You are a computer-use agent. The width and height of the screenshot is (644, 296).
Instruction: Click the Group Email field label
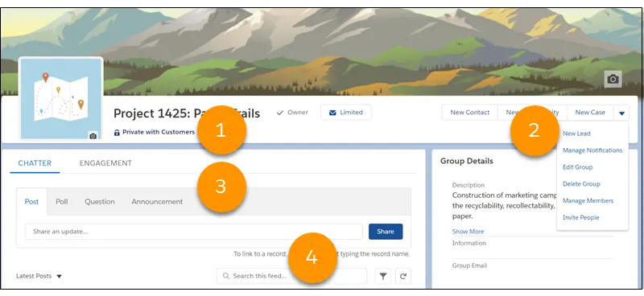pos(469,265)
